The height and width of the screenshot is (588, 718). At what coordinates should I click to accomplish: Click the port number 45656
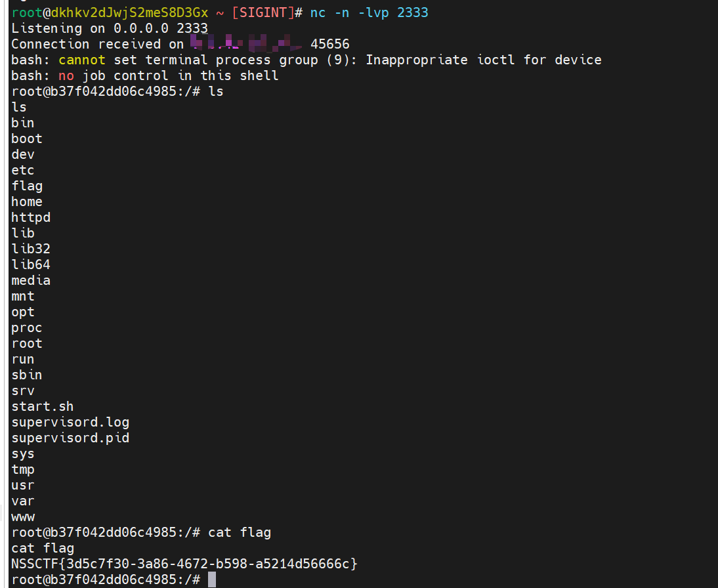(x=329, y=44)
